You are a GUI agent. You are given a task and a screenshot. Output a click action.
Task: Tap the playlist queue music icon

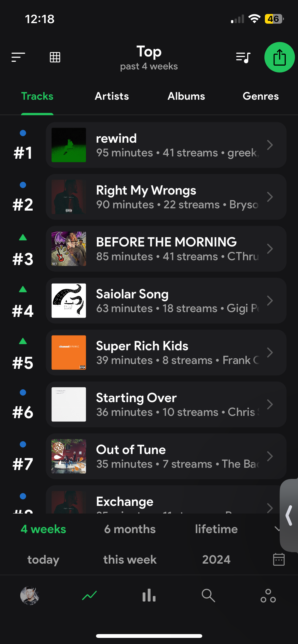coord(243,57)
